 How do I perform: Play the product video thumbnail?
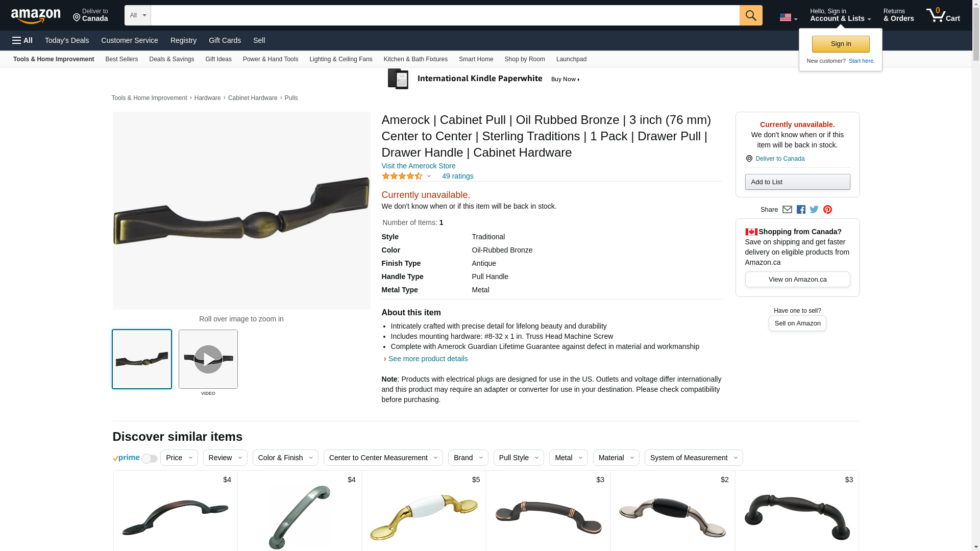pos(208,359)
